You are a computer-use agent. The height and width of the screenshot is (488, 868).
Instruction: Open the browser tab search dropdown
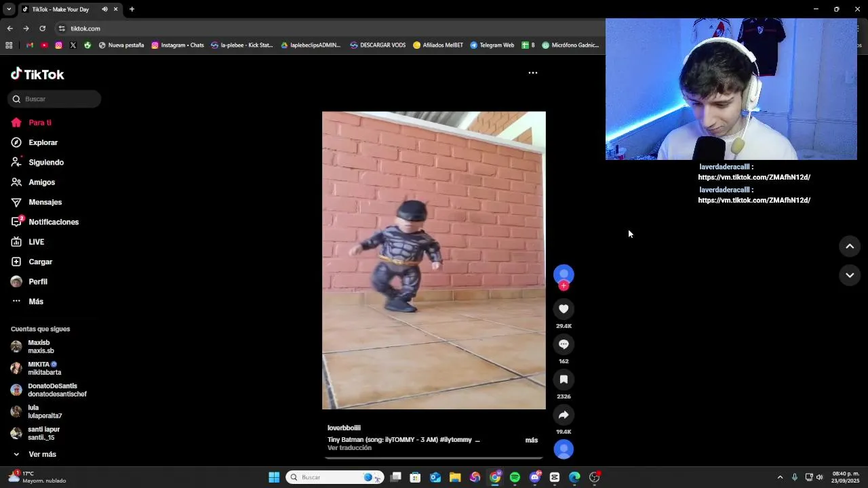[9, 9]
